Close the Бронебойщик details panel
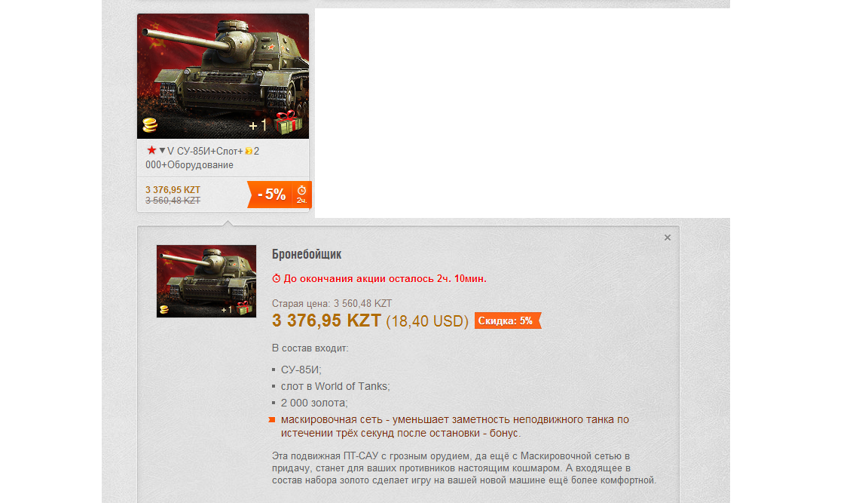This screenshot has height=503, width=868. (x=668, y=238)
